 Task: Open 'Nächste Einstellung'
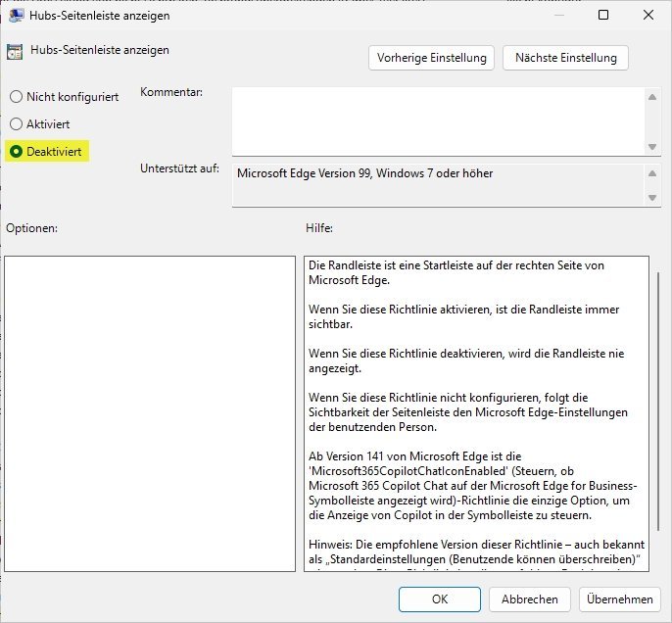coord(565,58)
